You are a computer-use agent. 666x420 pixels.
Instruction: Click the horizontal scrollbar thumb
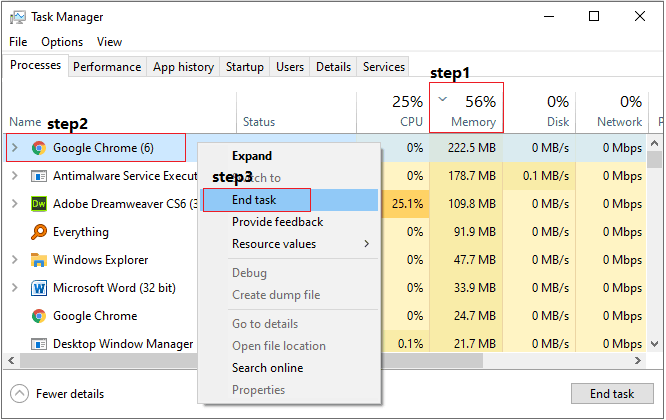[251, 361]
